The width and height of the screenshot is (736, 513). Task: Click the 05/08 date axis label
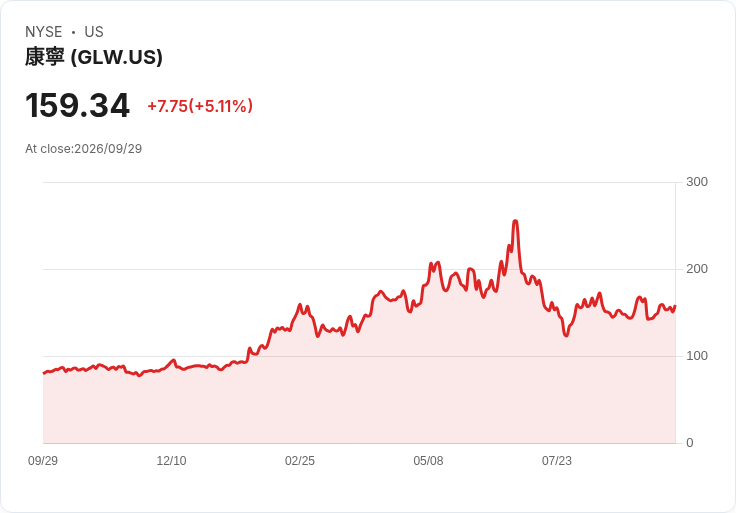coord(428,461)
